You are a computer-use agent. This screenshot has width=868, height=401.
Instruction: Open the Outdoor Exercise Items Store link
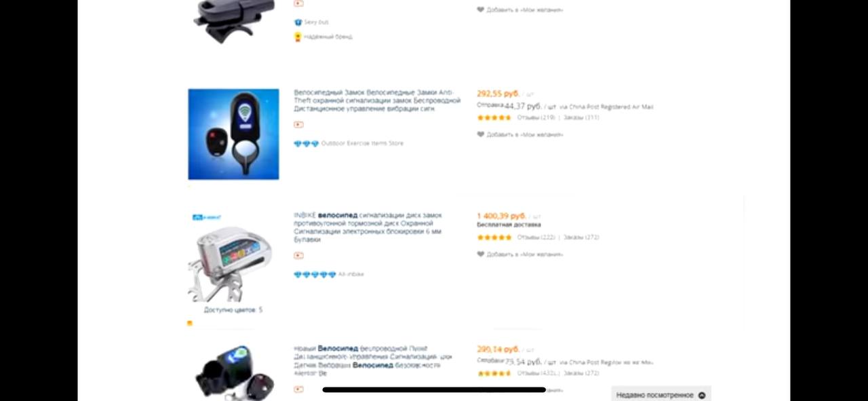362,143
